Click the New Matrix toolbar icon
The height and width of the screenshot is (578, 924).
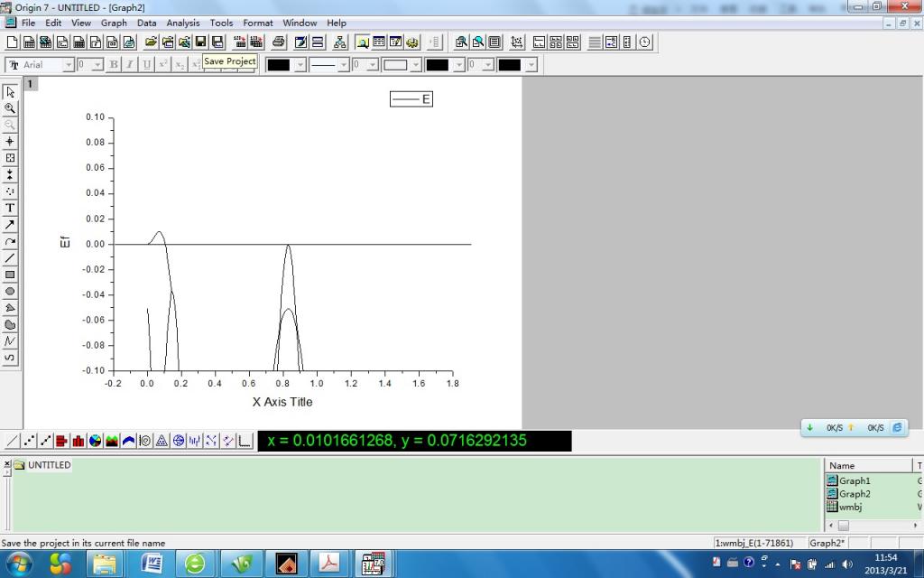click(79, 42)
